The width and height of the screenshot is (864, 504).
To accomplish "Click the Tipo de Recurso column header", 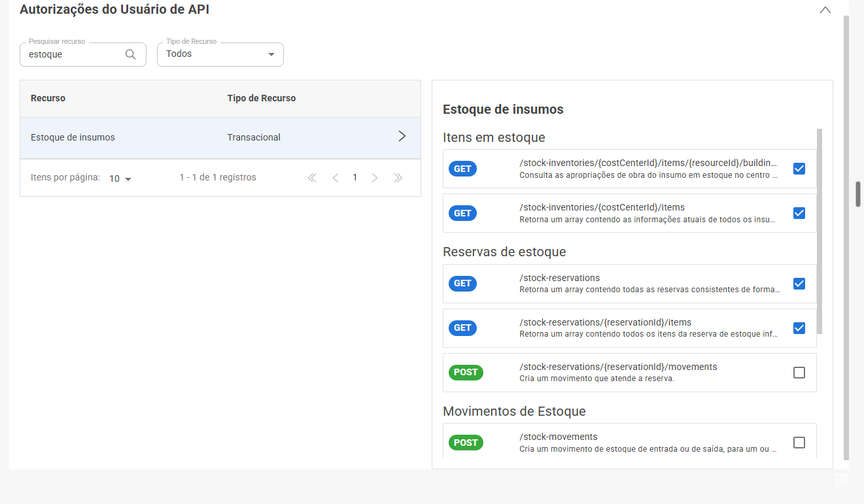I will [262, 98].
